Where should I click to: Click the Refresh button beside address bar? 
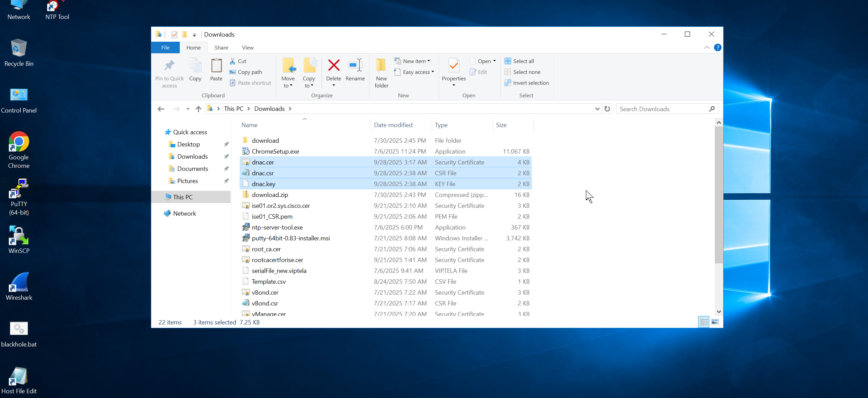(x=607, y=109)
